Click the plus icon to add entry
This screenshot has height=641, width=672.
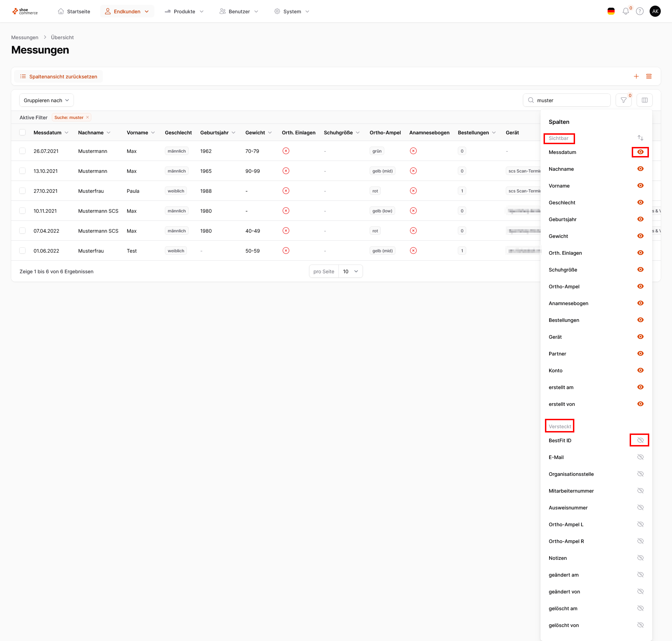pos(636,76)
